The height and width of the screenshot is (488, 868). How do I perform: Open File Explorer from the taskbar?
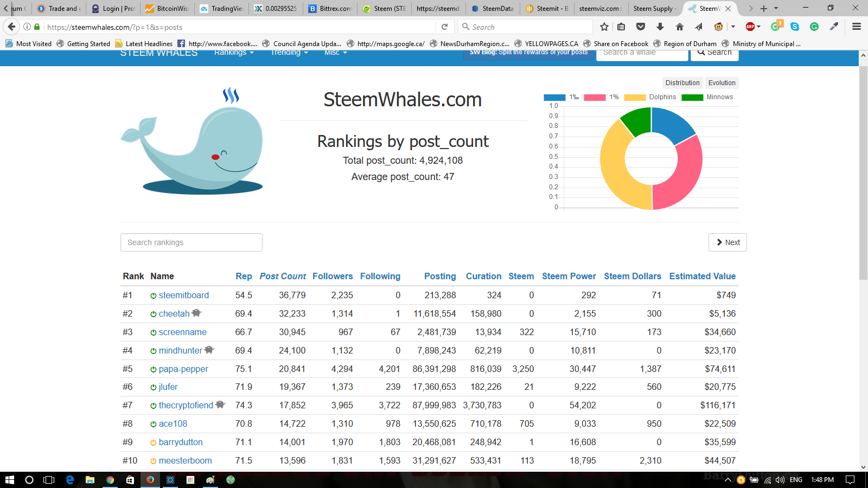(x=90, y=480)
